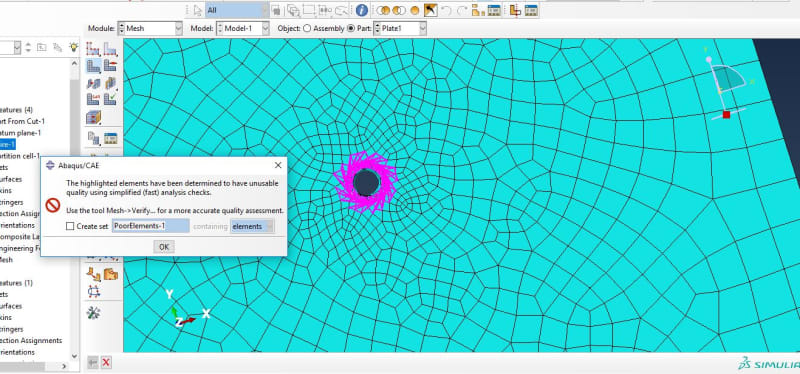The image size is (800, 374).
Task: Click the orange solid part tool icon
Action: coord(110,274)
